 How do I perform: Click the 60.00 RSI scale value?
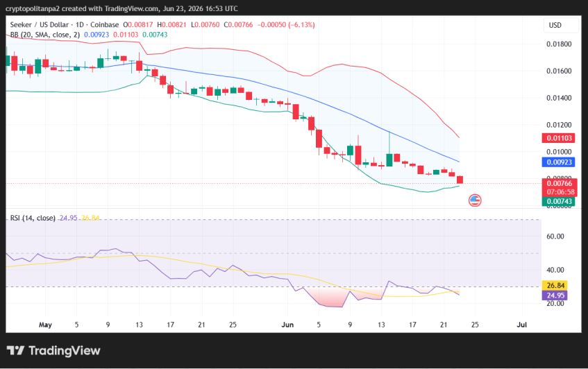click(555, 237)
